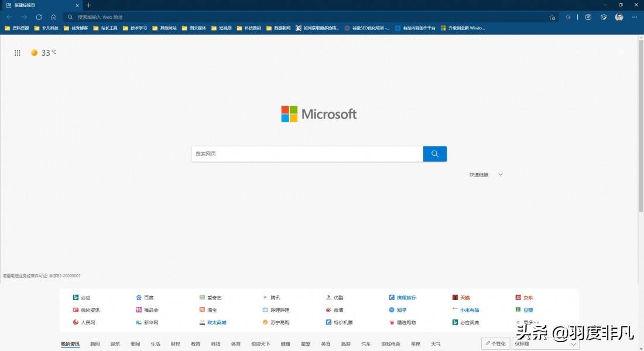The height and width of the screenshot is (351, 644).
Task: Open 新华网 quick link
Action: (147, 322)
